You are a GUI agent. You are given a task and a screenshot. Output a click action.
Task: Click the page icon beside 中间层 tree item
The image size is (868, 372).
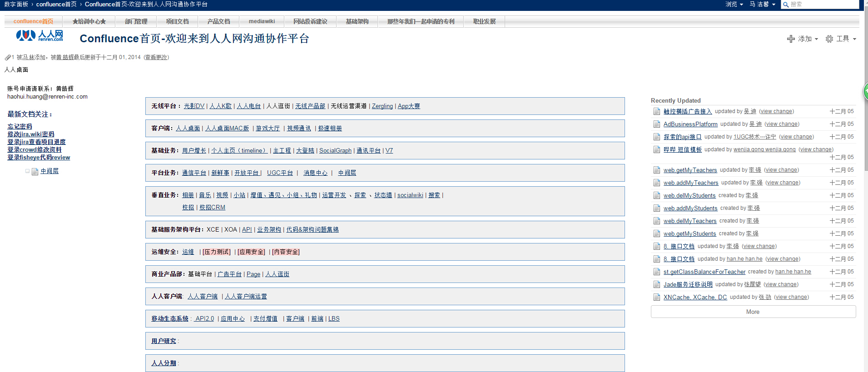click(35, 172)
